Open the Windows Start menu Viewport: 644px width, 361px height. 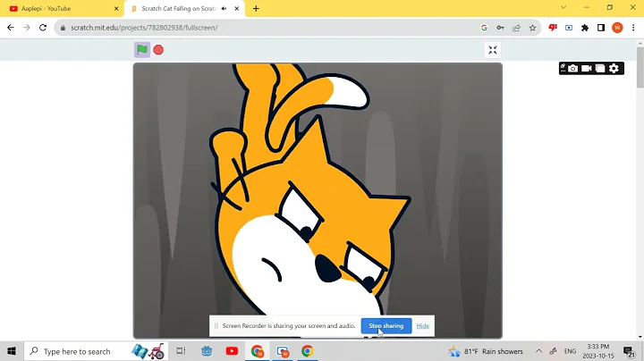pos(12,351)
